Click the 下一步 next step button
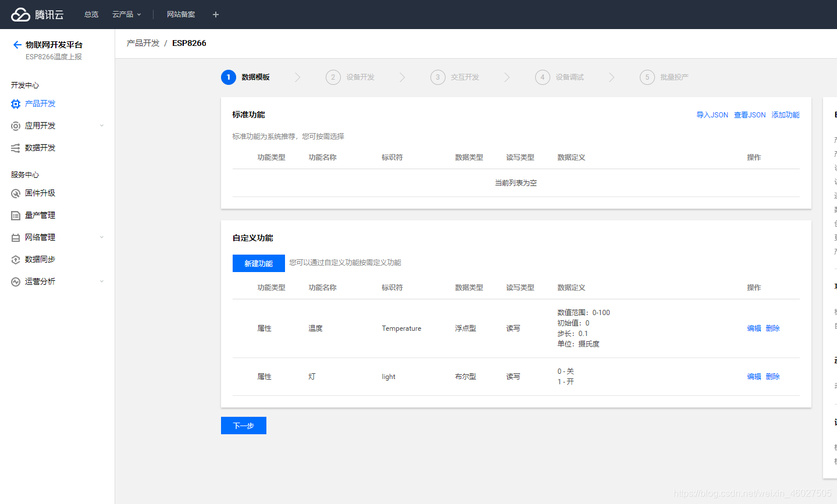 point(243,425)
